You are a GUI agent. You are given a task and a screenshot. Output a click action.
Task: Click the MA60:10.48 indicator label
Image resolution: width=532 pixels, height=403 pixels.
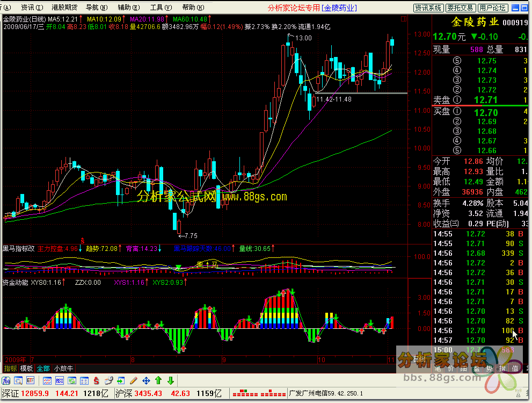(190, 19)
